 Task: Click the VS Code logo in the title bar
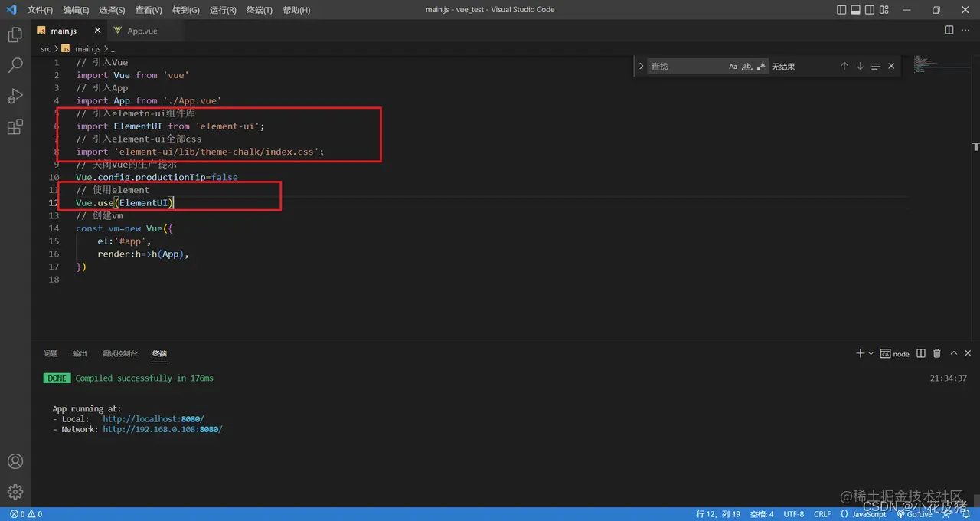[x=11, y=10]
